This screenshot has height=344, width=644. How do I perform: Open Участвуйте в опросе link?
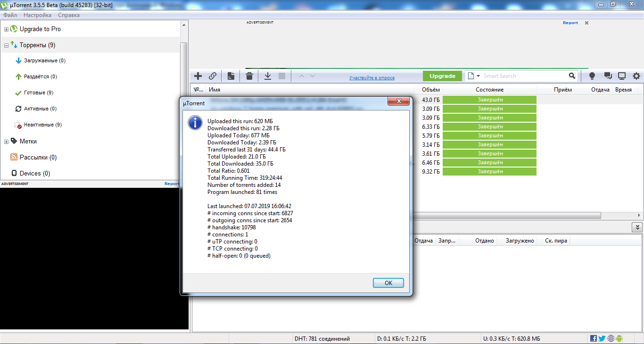[372, 78]
